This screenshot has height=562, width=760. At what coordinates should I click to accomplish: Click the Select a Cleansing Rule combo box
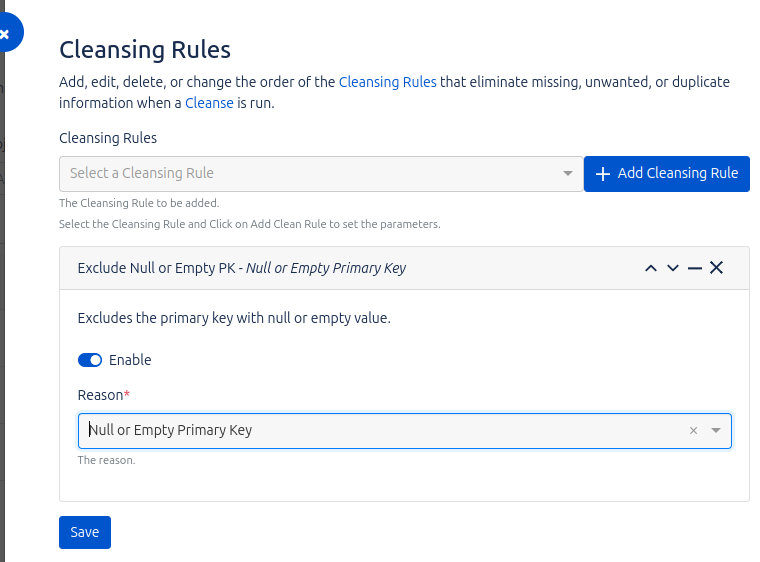[310, 174]
